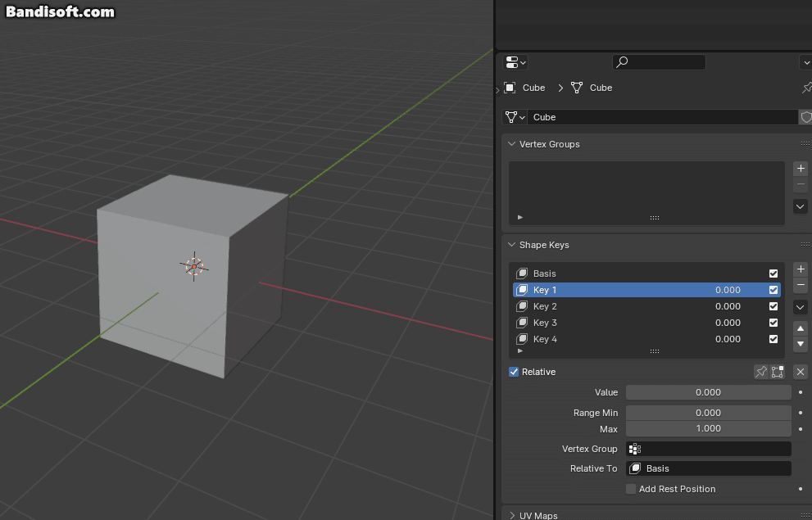
Task: Toggle shape key pin (show only active)
Action: pos(760,372)
